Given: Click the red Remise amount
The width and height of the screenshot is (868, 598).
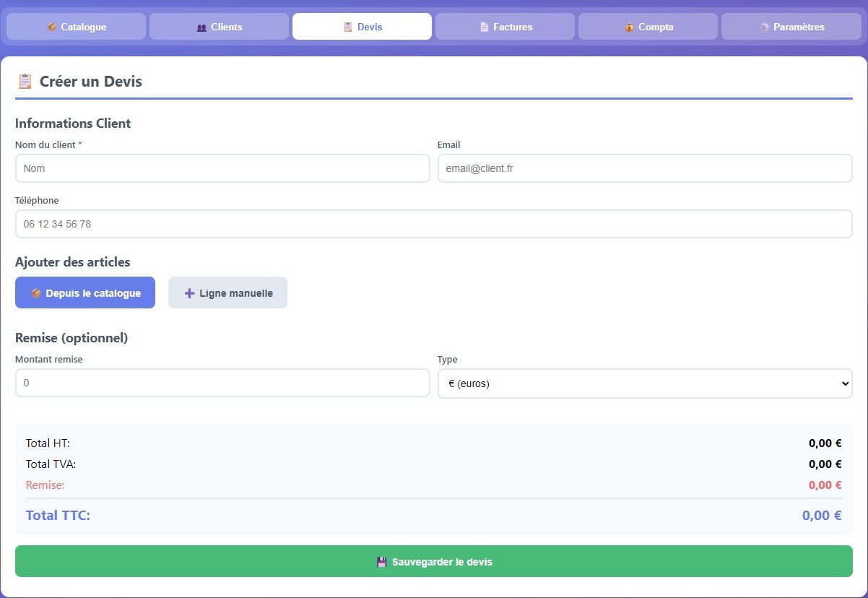Looking at the screenshot, I should tap(825, 485).
